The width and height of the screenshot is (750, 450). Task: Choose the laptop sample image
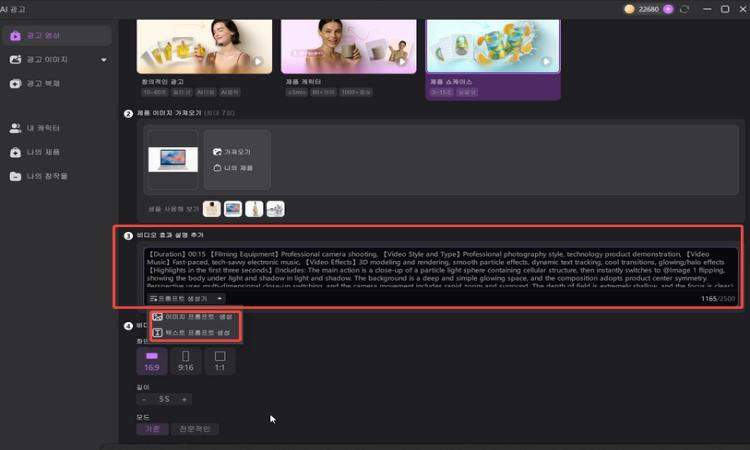tap(233, 209)
